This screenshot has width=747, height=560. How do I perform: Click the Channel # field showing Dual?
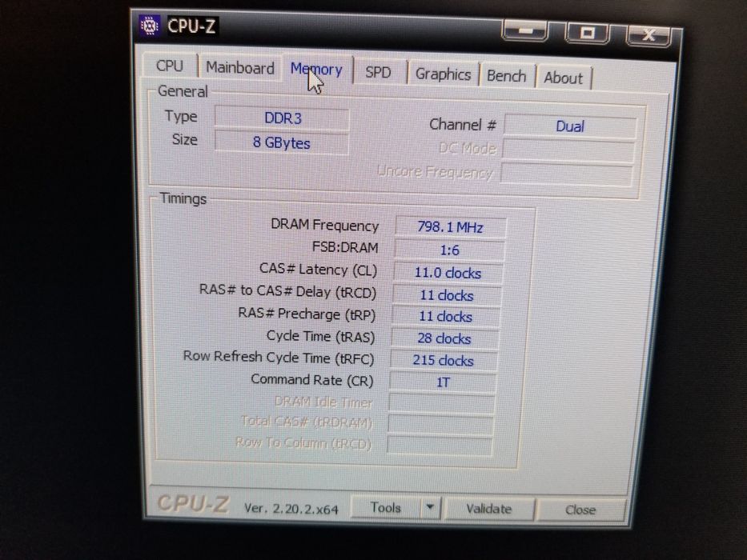(570, 126)
